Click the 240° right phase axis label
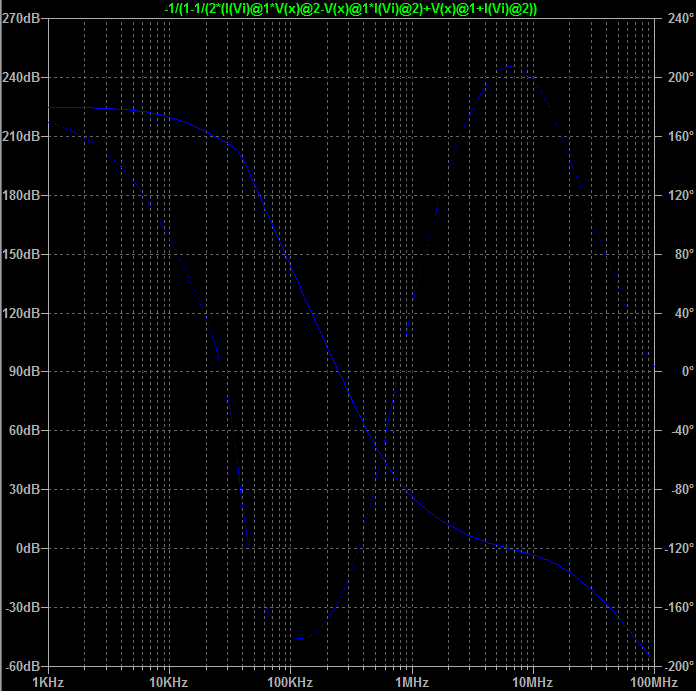The width and height of the screenshot is (696, 691). click(x=680, y=18)
